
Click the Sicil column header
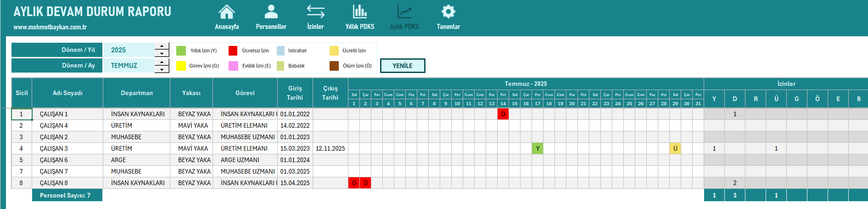pyautogui.click(x=22, y=93)
